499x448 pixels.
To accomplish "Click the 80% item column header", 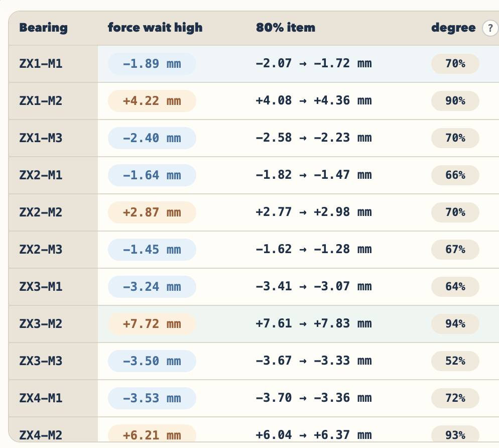I will click(x=286, y=28).
